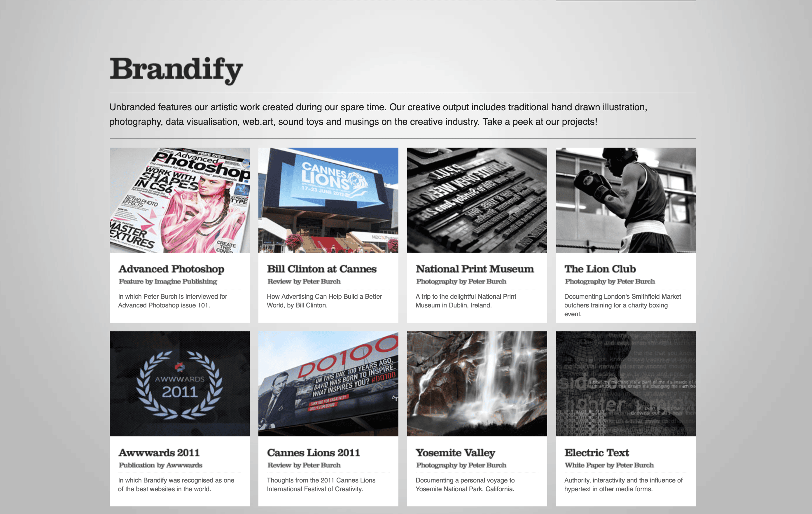This screenshot has height=514, width=812.
Task: Click the Yosemite Valley photography thumbnail
Action: point(477,384)
